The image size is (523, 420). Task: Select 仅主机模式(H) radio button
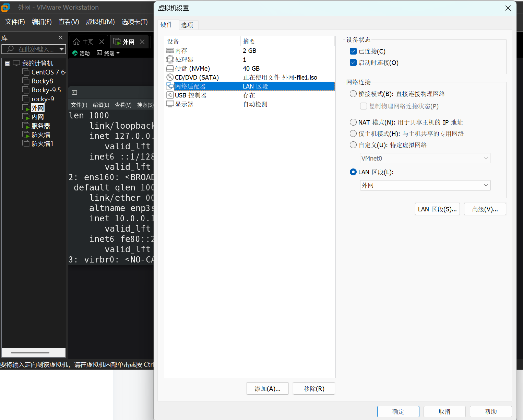coord(353,133)
